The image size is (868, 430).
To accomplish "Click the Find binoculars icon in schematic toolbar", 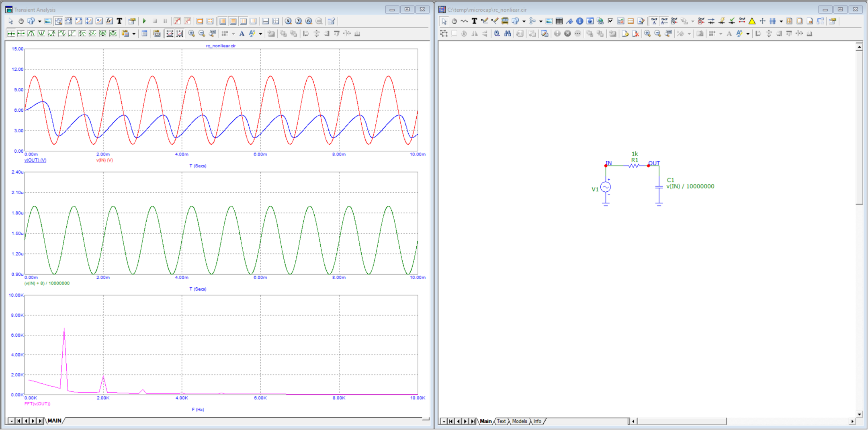I will click(x=508, y=34).
